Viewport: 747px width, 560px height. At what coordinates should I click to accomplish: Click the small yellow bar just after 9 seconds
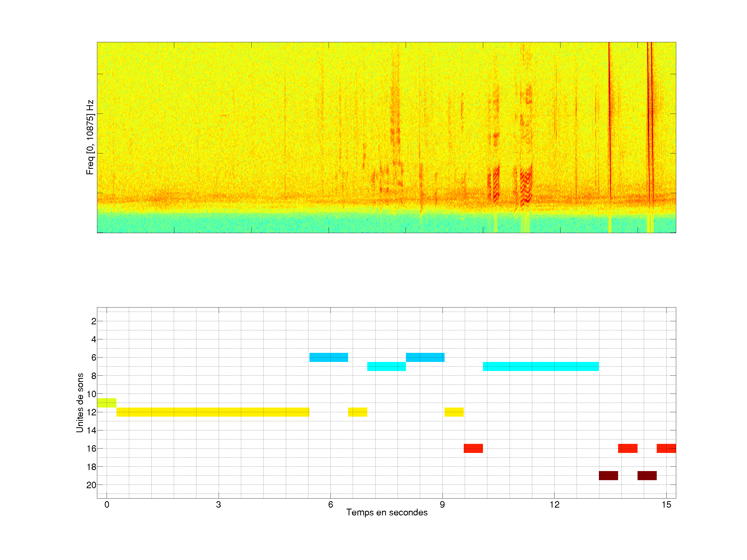point(454,412)
